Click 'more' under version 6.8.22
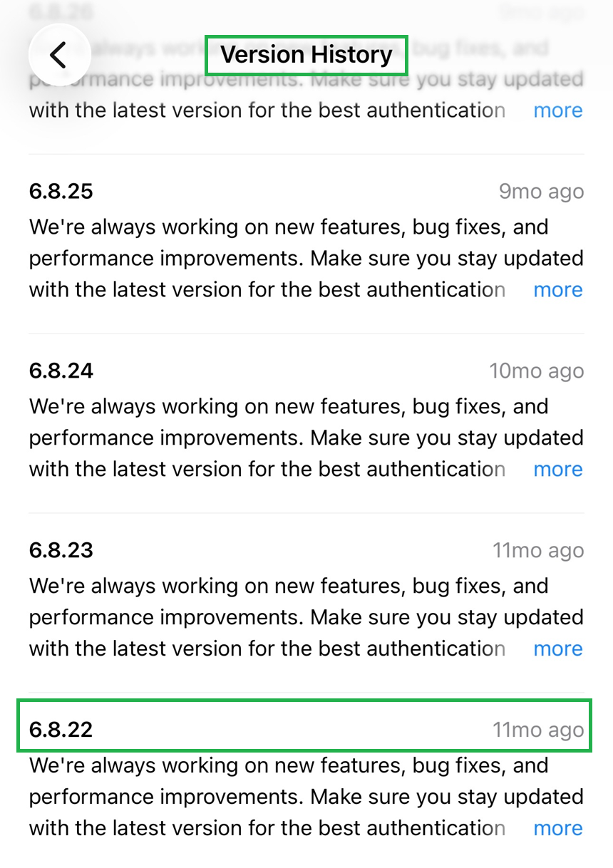Image resolution: width=613 pixels, height=868 pixels. (x=558, y=829)
